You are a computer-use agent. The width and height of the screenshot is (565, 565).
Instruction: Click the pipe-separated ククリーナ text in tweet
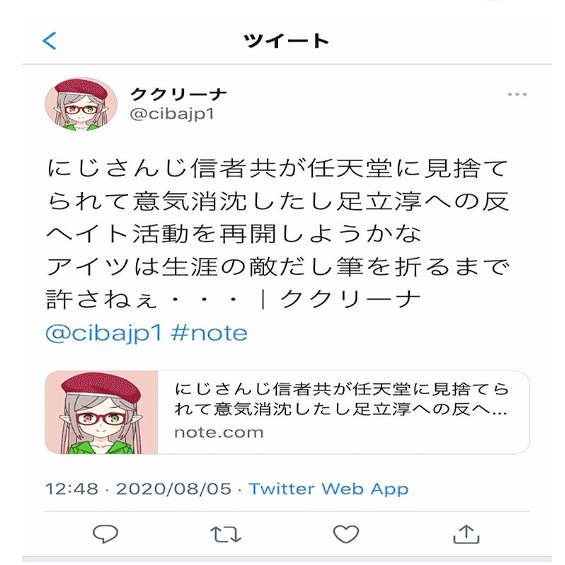pyautogui.click(x=350, y=300)
